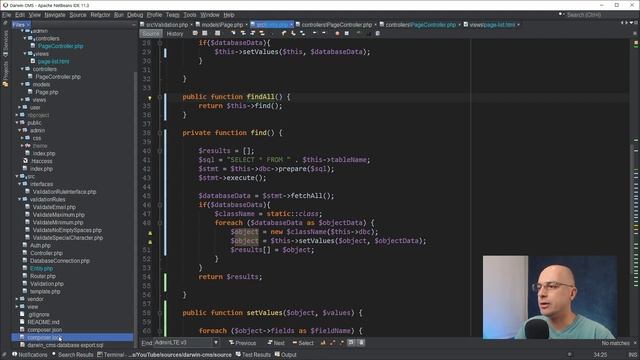Image resolution: width=640 pixels, height=360 pixels.
Task: Open the Tools menu
Action: point(189,15)
